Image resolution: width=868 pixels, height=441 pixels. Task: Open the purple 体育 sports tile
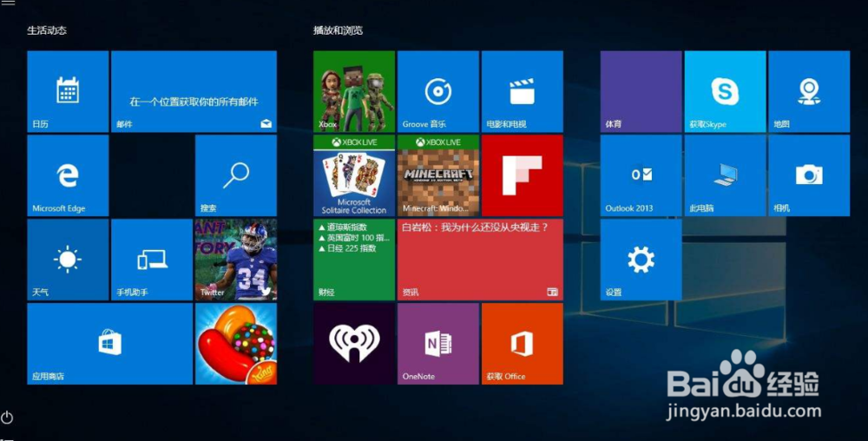pyautogui.click(x=641, y=91)
